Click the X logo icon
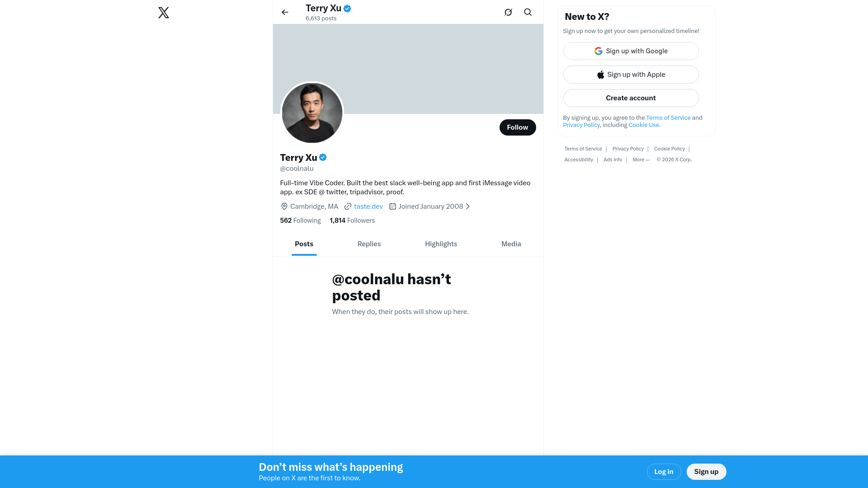This screenshot has height=488, width=868. point(164,13)
